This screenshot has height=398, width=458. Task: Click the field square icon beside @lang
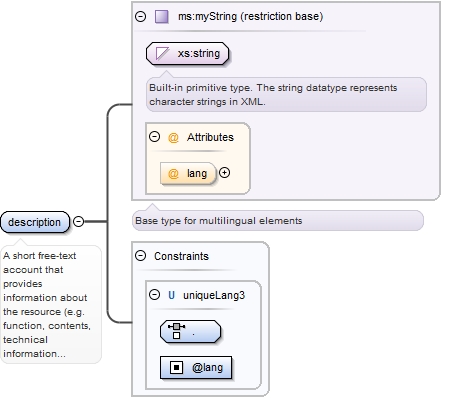tap(176, 368)
